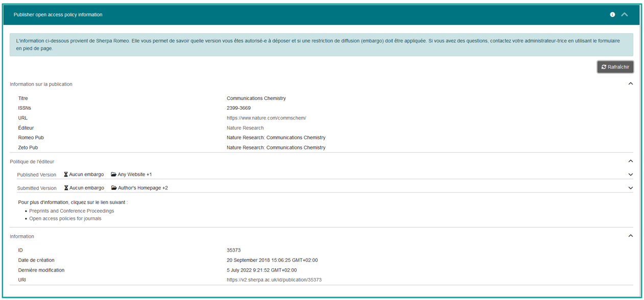
Task: Click the hourglass icon for Published Version
Action: point(66,174)
